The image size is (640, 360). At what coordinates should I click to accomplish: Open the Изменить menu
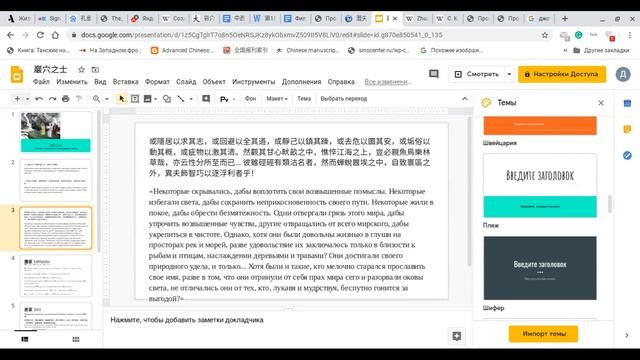(x=72, y=82)
